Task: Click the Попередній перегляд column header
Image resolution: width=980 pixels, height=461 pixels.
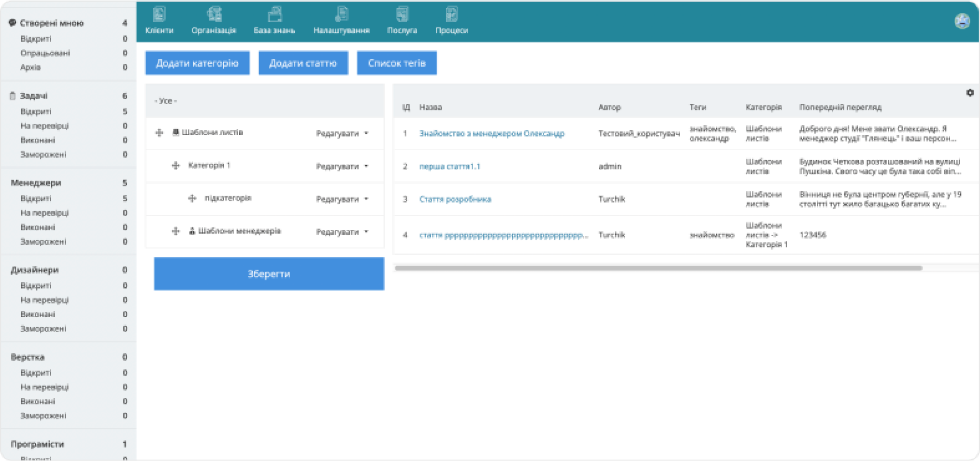Action: pyautogui.click(x=841, y=107)
